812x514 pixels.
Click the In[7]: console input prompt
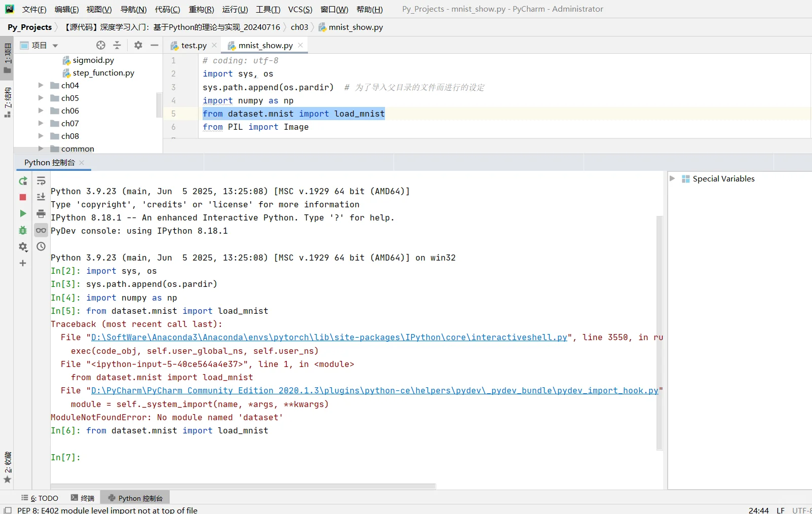click(66, 457)
